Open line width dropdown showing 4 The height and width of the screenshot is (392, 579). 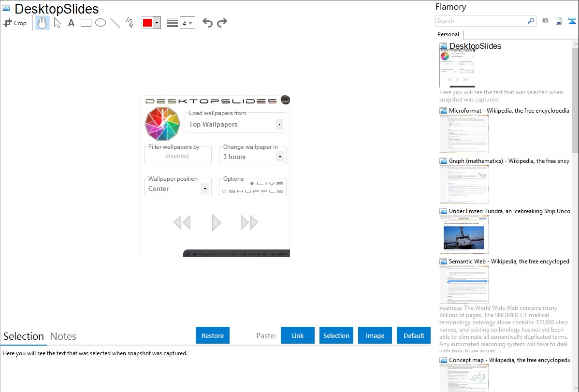click(x=188, y=23)
